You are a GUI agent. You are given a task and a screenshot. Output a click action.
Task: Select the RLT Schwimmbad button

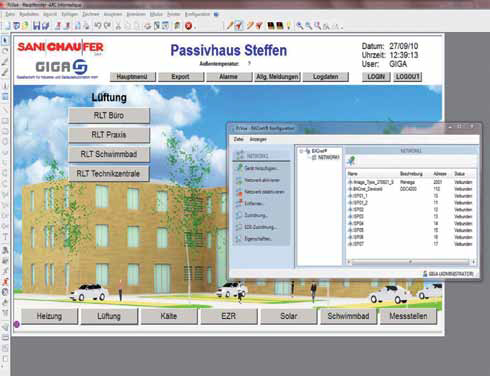coord(109,154)
